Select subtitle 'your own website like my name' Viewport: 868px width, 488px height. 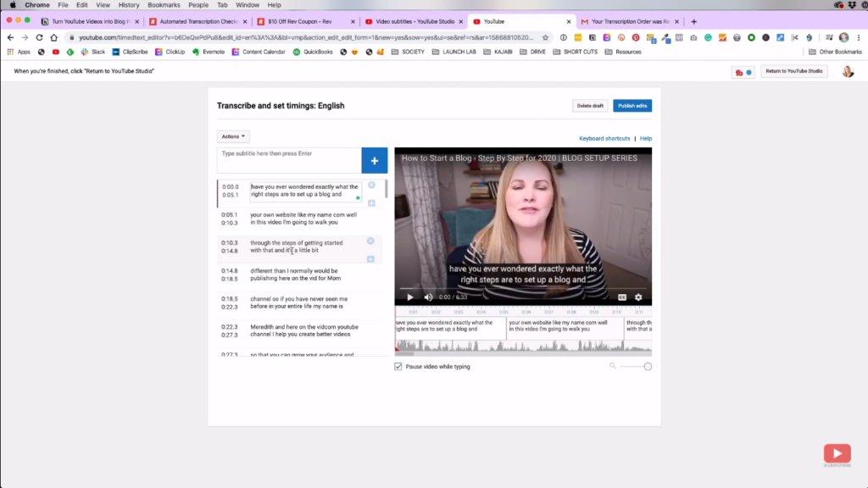[303, 219]
